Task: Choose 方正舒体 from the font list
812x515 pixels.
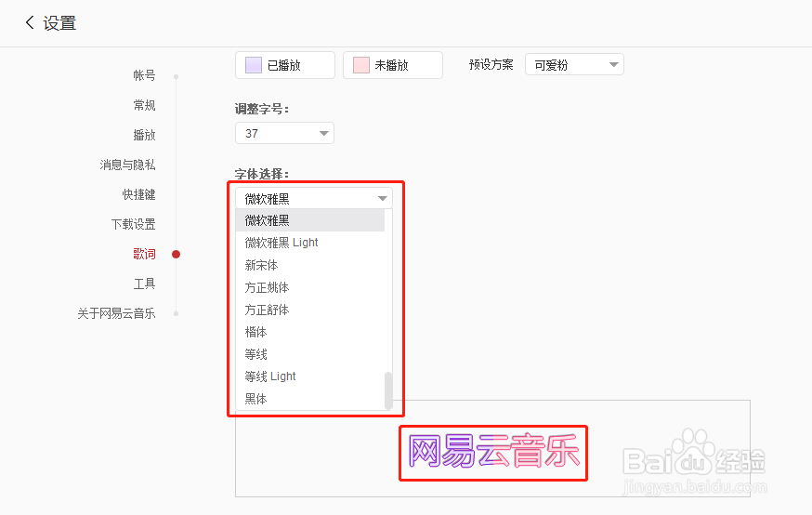Action: 310,310
